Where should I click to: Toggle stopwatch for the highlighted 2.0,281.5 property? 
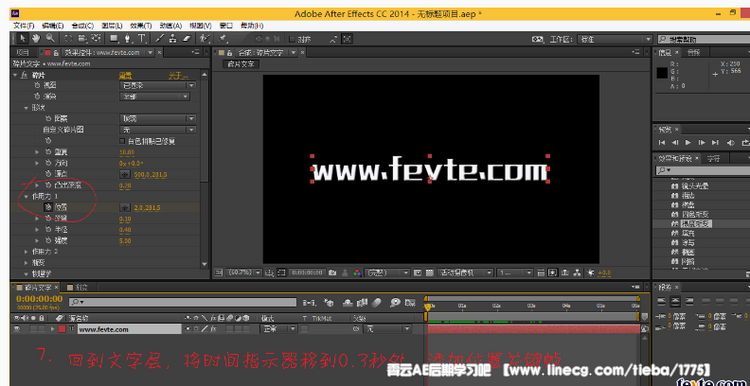point(47,208)
